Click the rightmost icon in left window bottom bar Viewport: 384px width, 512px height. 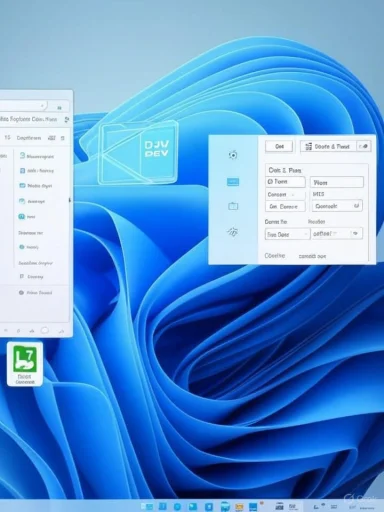(61, 331)
